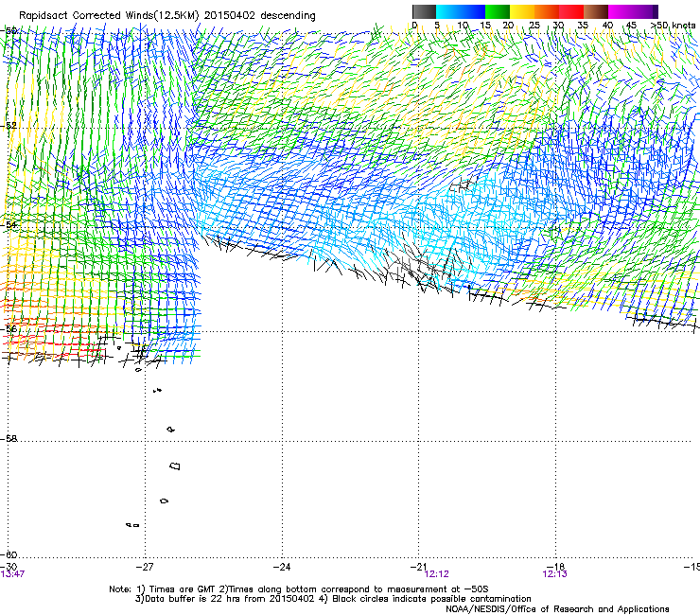The image size is (700, 615).
Task: Click the '40' label under the color scale
Action: pyautogui.click(x=607, y=26)
